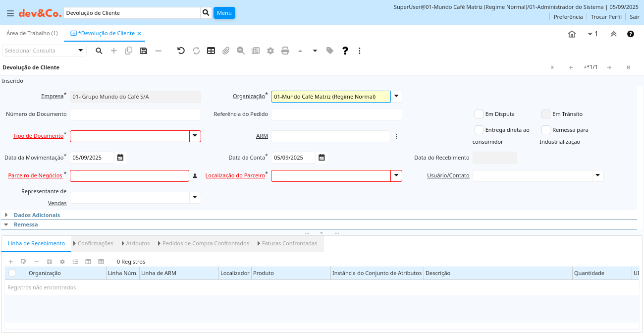The height and width of the screenshot is (334, 644).
Task: Open the Confirmações tab
Action: (x=95, y=243)
